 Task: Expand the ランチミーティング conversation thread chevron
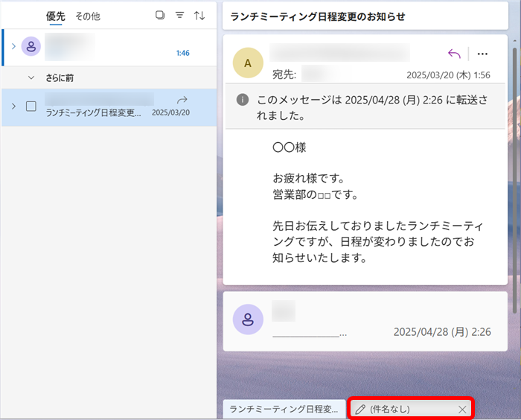pos(13,106)
